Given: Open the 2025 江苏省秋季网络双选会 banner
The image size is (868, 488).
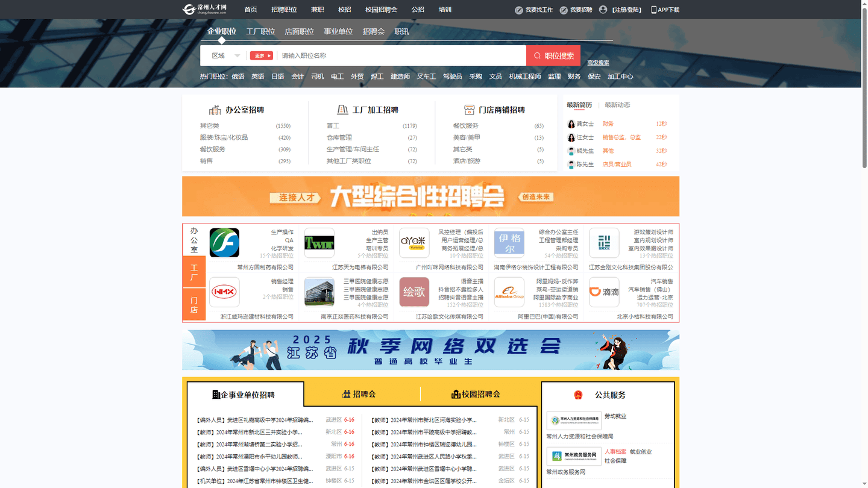Looking at the screenshot, I should click(x=430, y=349).
